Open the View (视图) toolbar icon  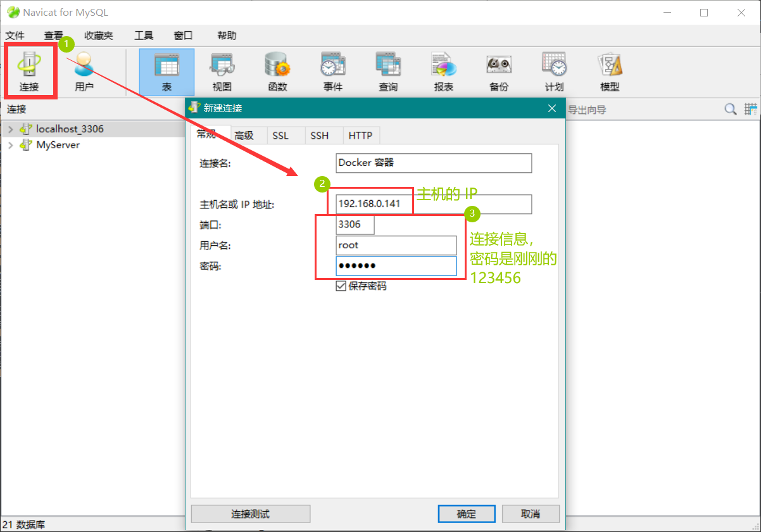[x=222, y=71]
